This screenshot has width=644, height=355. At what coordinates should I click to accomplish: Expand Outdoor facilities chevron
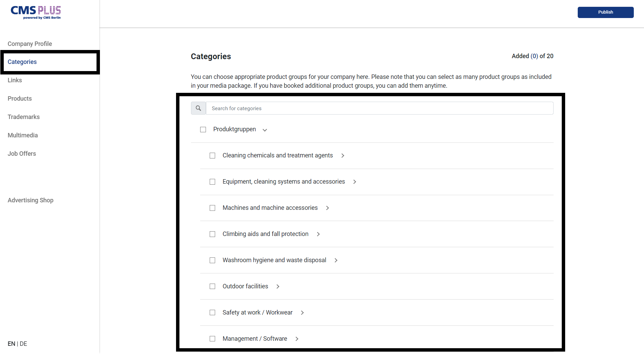point(278,286)
